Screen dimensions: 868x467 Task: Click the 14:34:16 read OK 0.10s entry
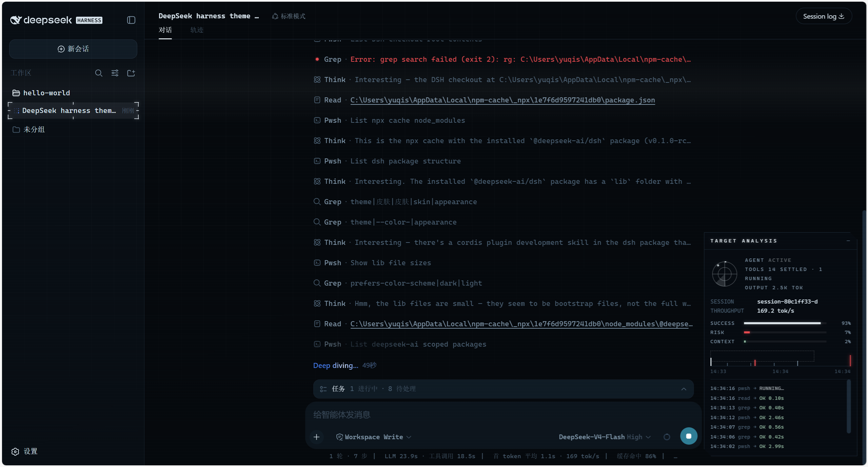coord(747,398)
